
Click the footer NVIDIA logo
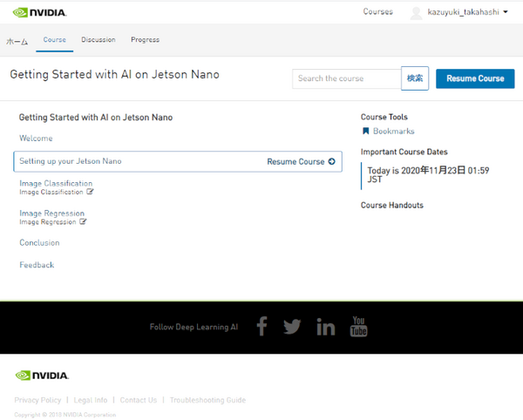42,376
